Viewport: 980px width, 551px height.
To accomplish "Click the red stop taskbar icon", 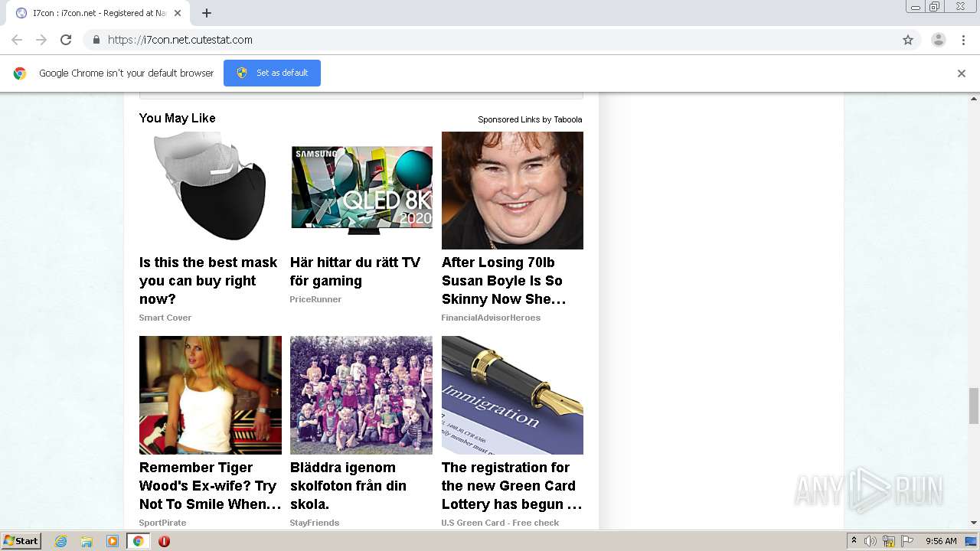I will 164,541.
